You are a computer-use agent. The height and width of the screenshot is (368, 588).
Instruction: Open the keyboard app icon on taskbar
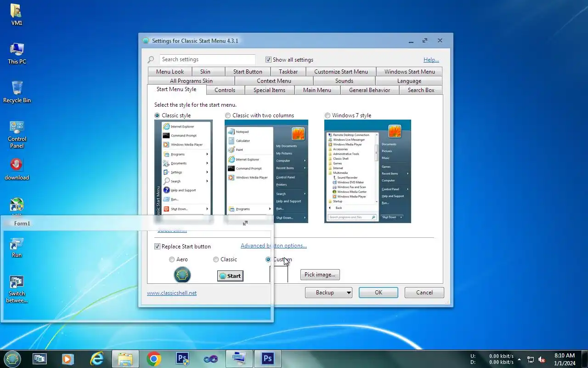pos(239,359)
